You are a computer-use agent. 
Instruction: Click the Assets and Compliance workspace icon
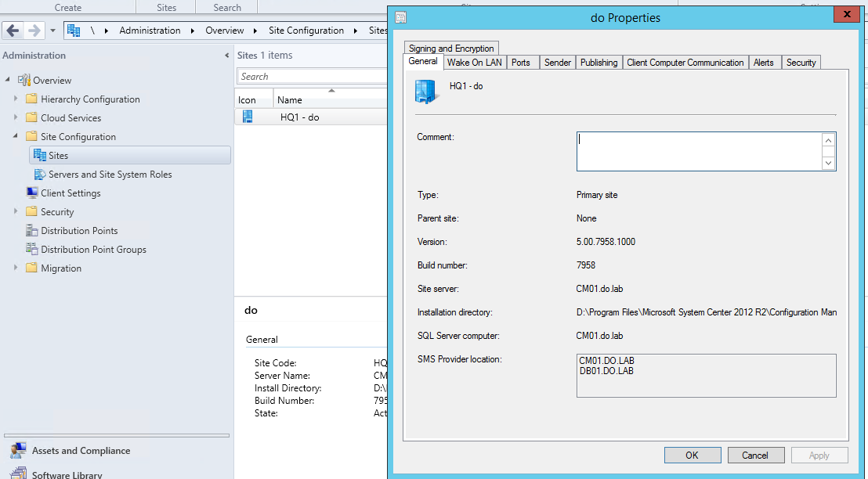[18, 450]
